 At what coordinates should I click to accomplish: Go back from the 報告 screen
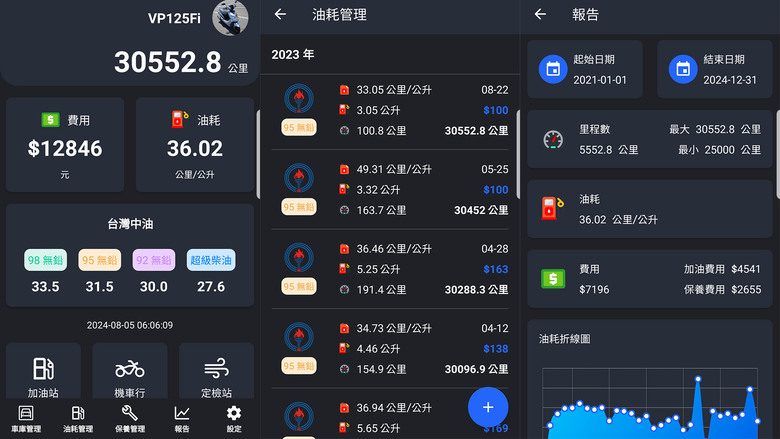click(x=540, y=14)
